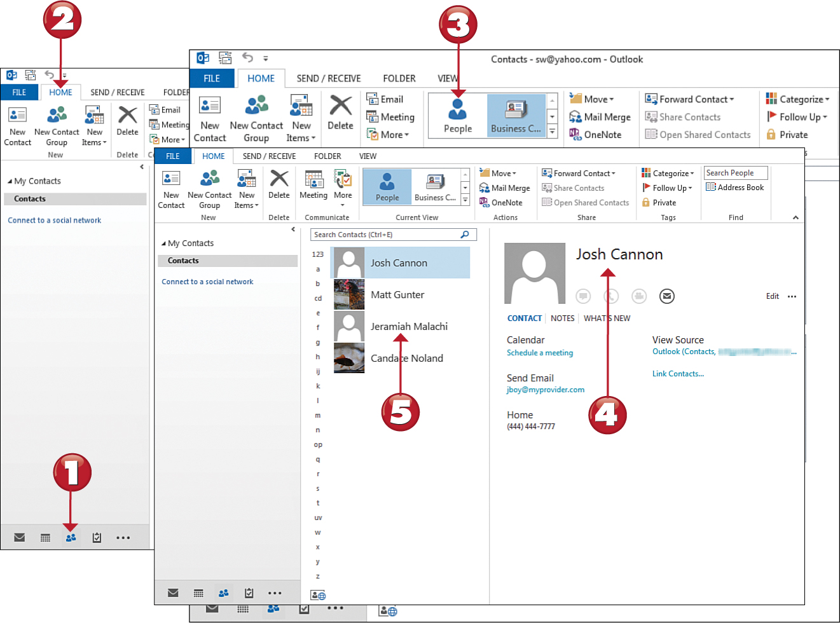Screen dimensions: 840x623
Task: Click Undo in back window quick access toolbar
Action: click(248, 58)
